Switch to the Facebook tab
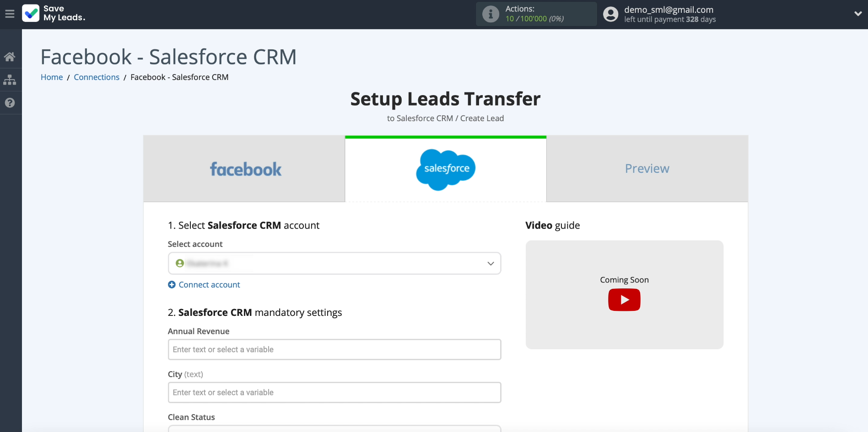The height and width of the screenshot is (432, 868). click(x=244, y=169)
